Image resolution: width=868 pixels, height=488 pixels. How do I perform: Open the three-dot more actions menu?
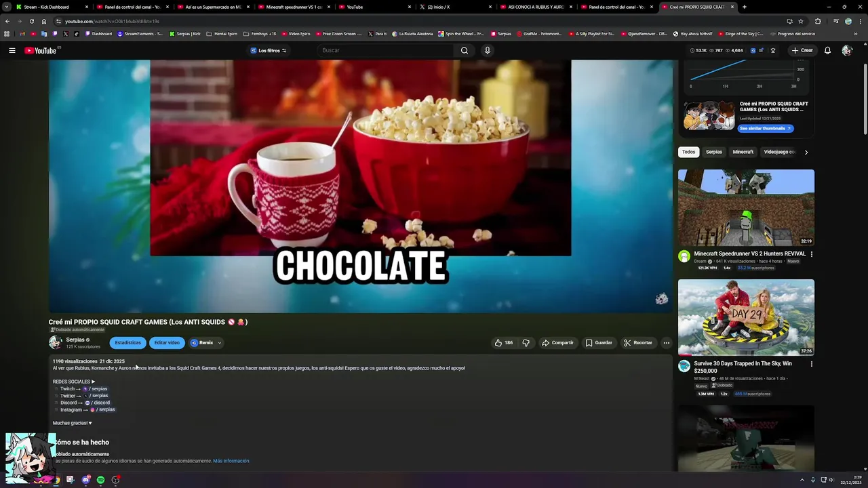coord(666,343)
